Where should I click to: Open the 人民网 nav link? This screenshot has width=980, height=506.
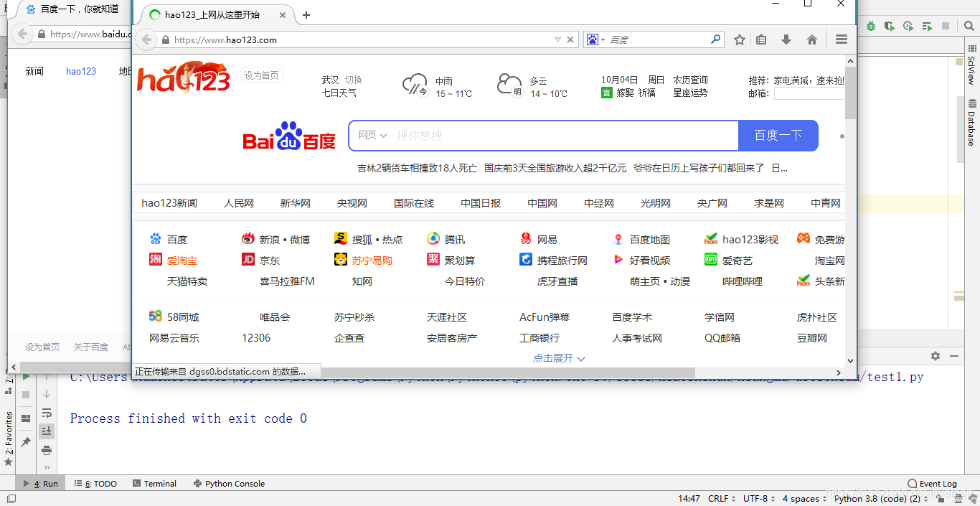[x=239, y=203]
